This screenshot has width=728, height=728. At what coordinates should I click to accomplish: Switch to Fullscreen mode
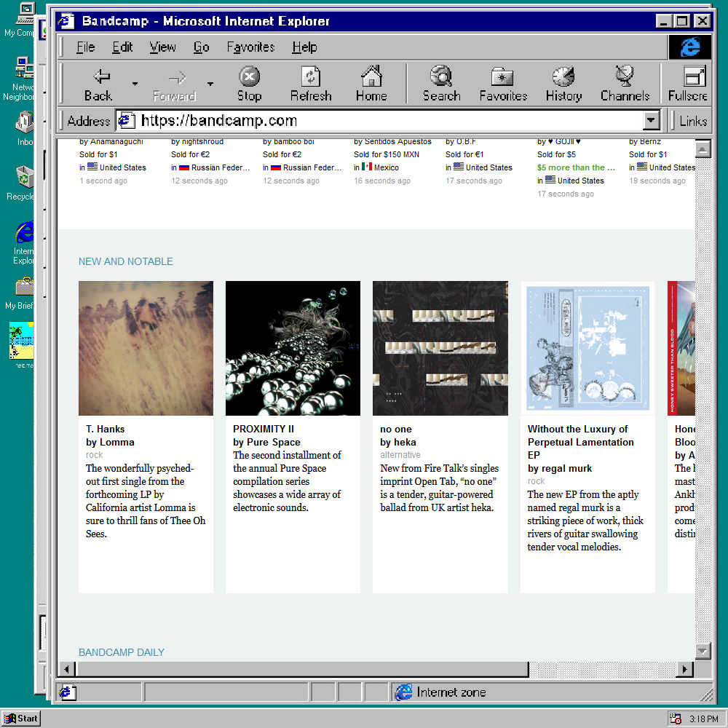pyautogui.click(x=688, y=84)
